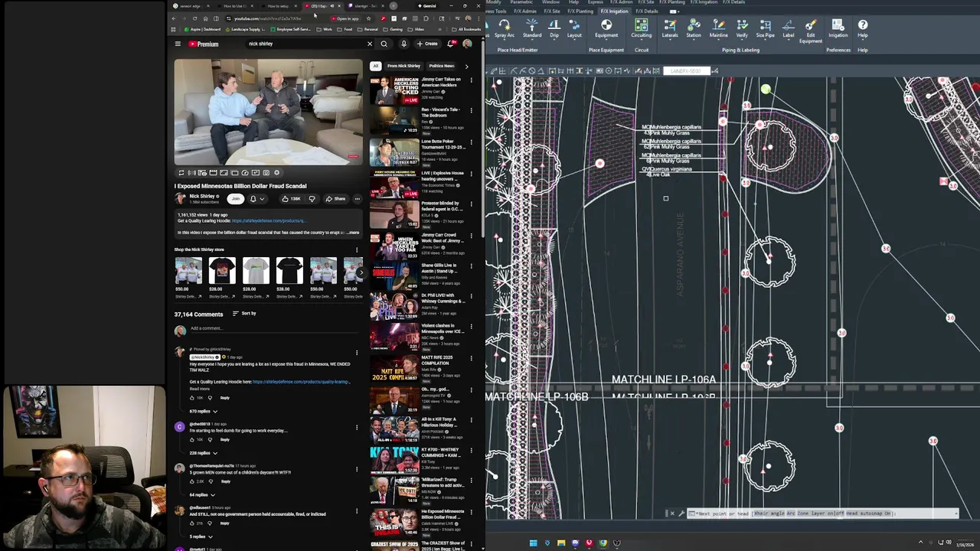Click the Create button on YouTube
Viewport: 980px width, 551px height.
click(x=427, y=44)
